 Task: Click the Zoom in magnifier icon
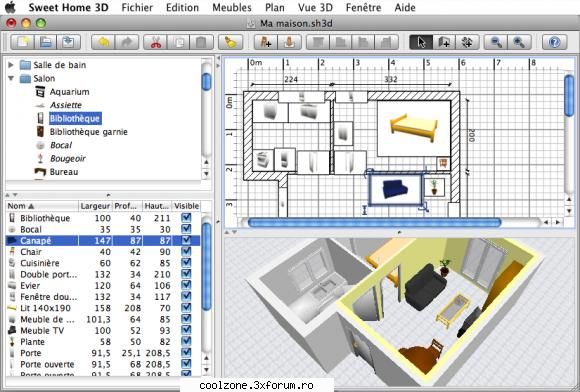519,43
